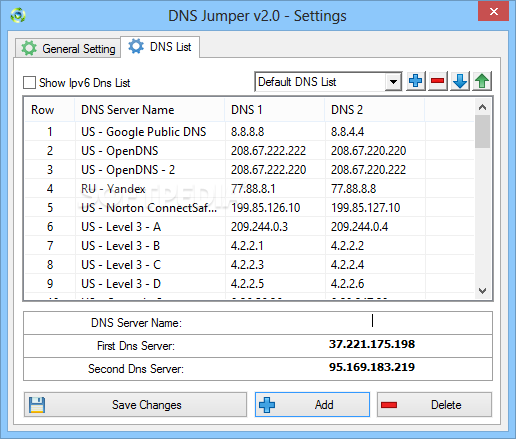The image size is (516, 439).
Task: Click the DNS Jumper app icon
Action: point(18,16)
